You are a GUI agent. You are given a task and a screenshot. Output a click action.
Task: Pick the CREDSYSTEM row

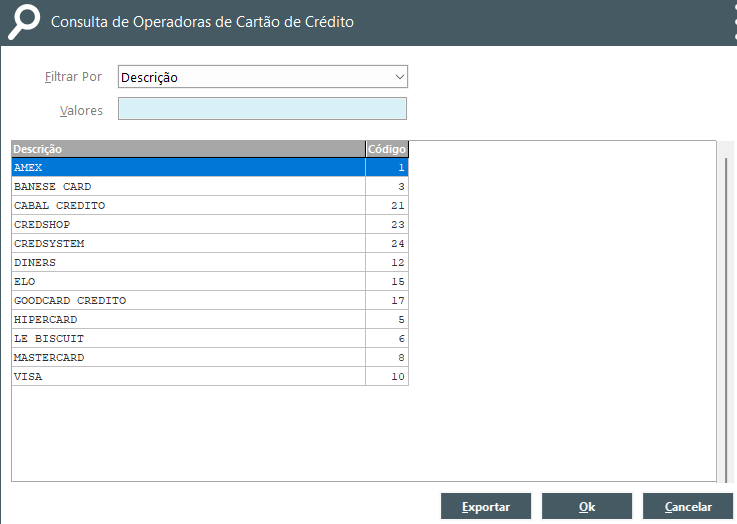pyautogui.click(x=210, y=243)
